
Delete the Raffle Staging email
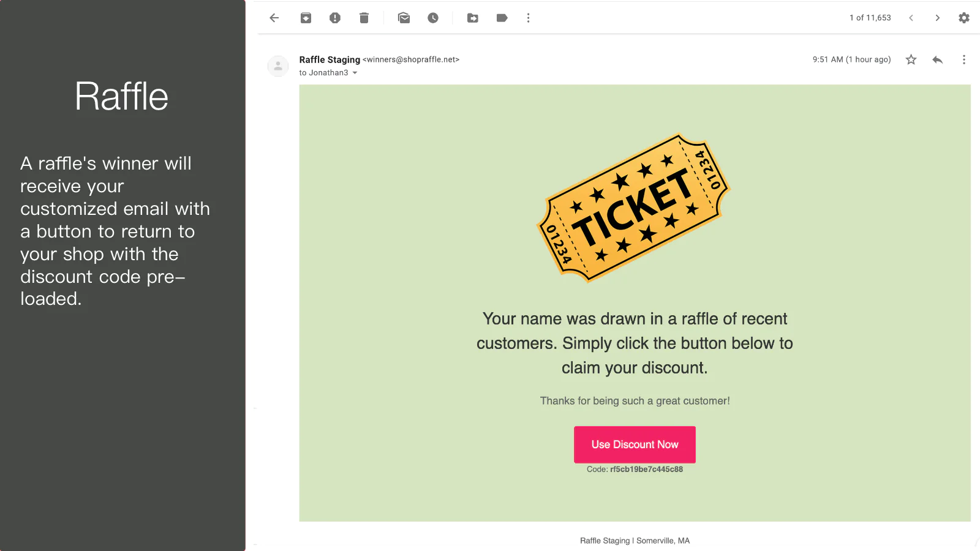364,18
